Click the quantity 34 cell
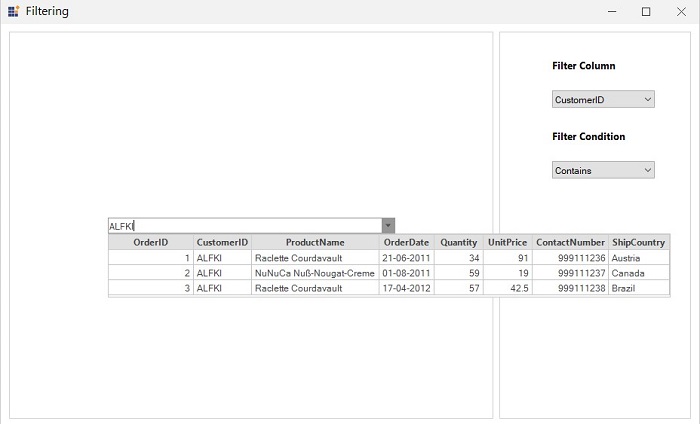The height and width of the screenshot is (424, 700). pos(458,258)
